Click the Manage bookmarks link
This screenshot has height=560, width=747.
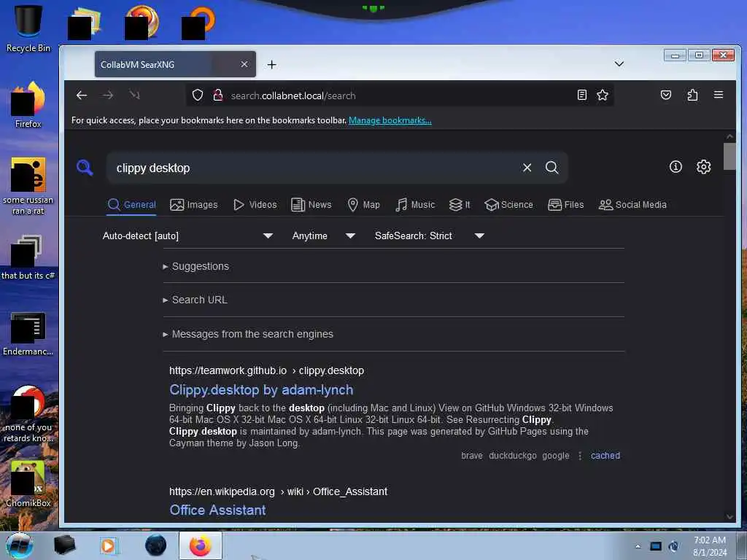[x=390, y=120]
